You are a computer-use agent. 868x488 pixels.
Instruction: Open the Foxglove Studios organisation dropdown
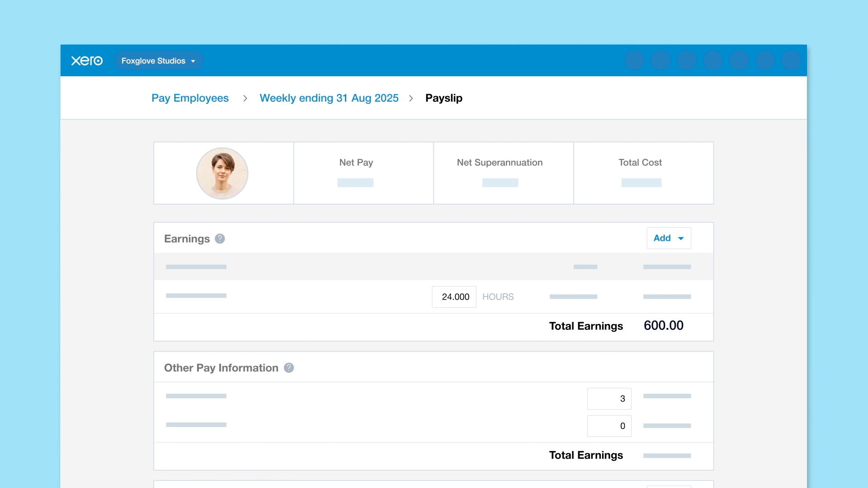pyautogui.click(x=158, y=61)
